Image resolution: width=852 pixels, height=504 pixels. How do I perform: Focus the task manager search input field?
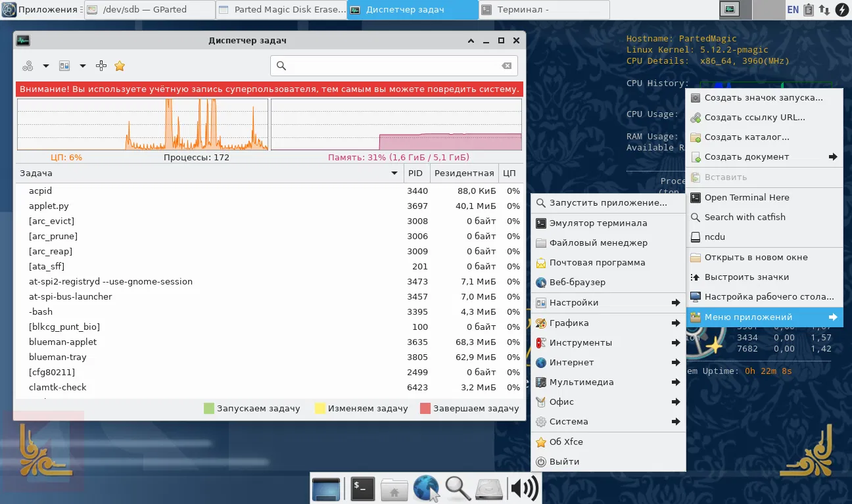pos(394,66)
